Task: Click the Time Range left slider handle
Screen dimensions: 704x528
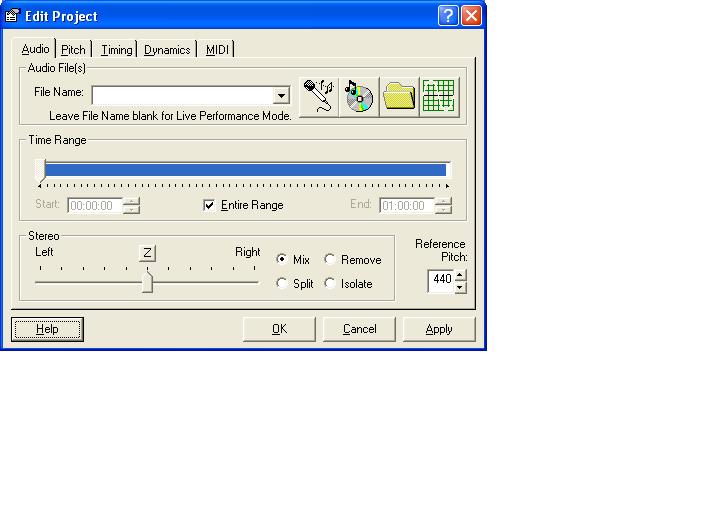Action: pyautogui.click(x=40, y=170)
